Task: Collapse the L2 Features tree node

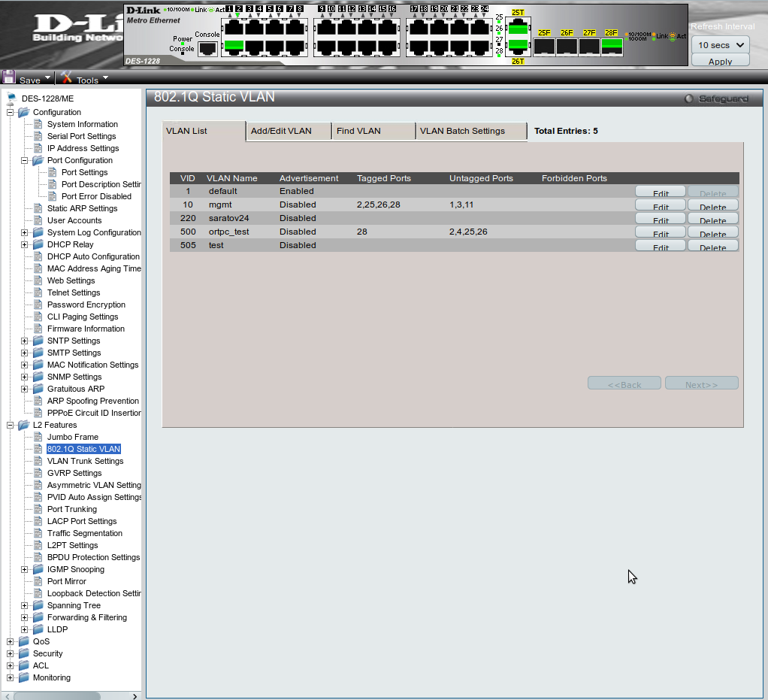Action: pyautogui.click(x=11, y=425)
